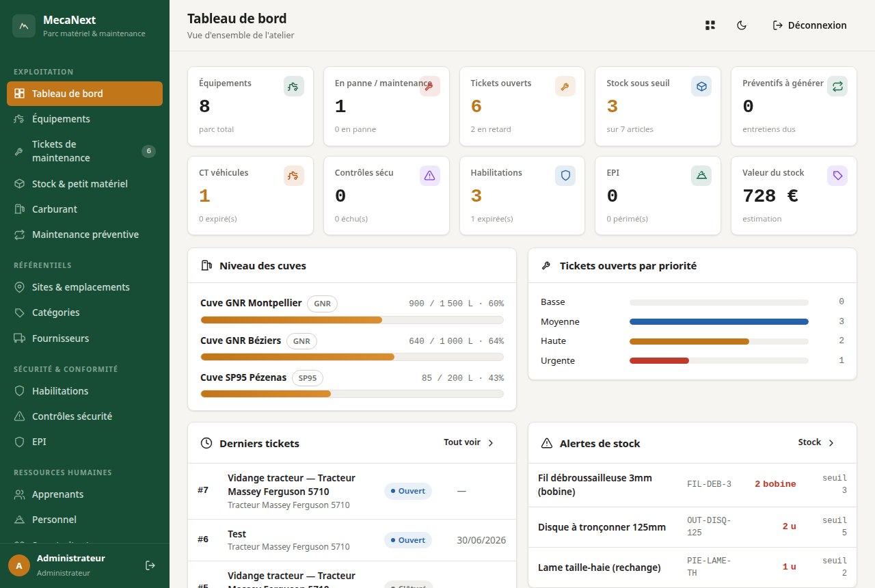Click the Tickets ouverts card icon
This screenshot has height=588, width=875.
(565, 86)
